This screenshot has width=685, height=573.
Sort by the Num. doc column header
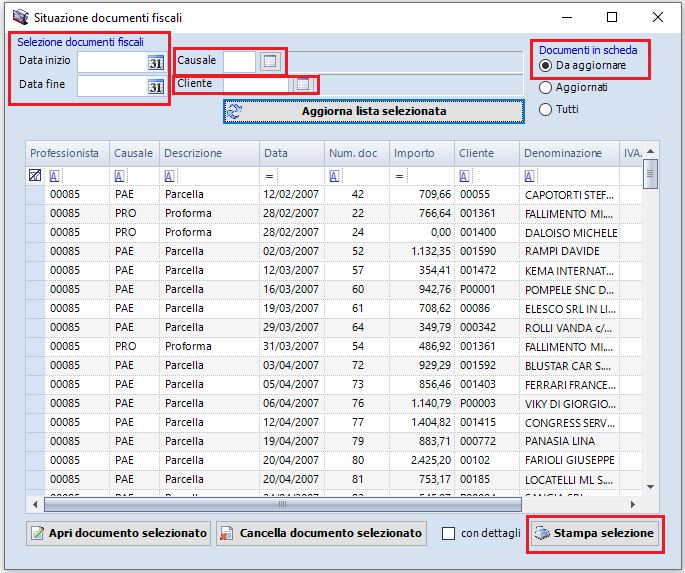click(x=353, y=153)
